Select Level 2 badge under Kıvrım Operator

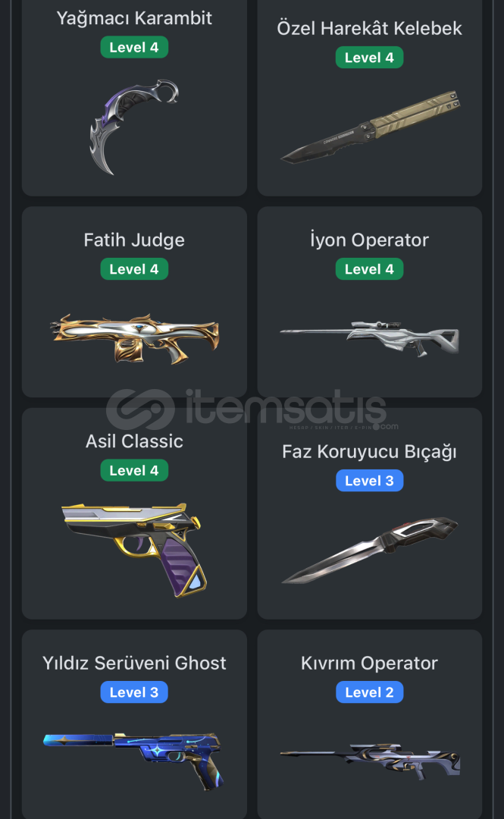pyautogui.click(x=370, y=692)
